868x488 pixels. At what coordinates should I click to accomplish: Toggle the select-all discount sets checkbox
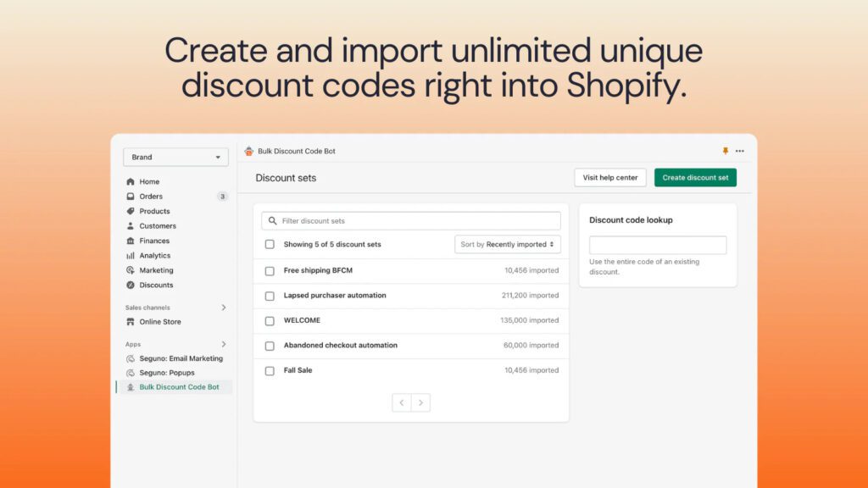pyautogui.click(x=270, y=244)
